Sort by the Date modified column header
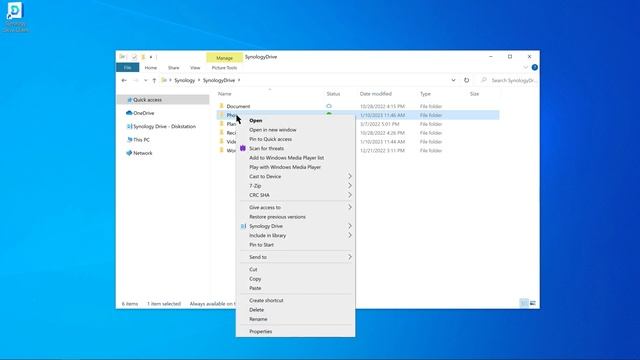 [x=376, y=94]
